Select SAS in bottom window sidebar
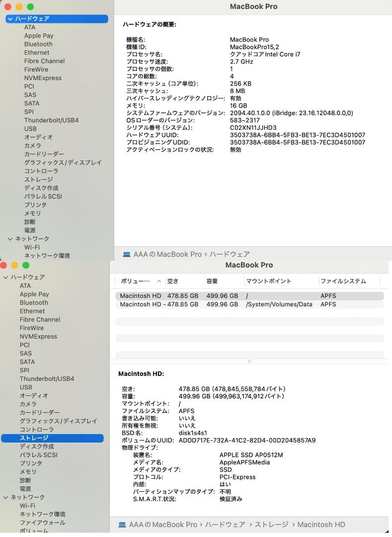Viewport: 392px width, 537px height. click(26, 354)
